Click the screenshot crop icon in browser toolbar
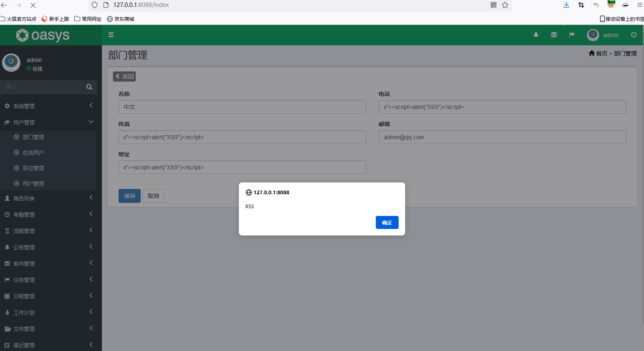644x351 pixels. point(581,5)
